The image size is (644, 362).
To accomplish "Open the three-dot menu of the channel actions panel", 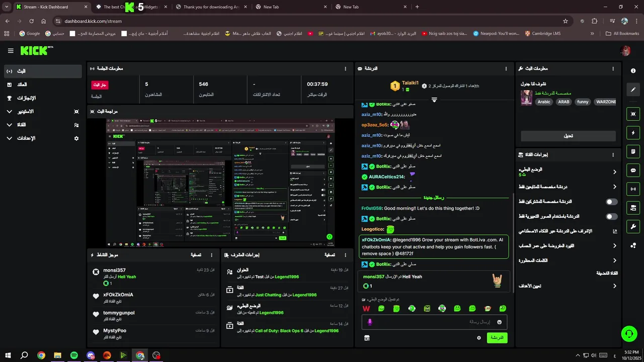I will point(613,155).
